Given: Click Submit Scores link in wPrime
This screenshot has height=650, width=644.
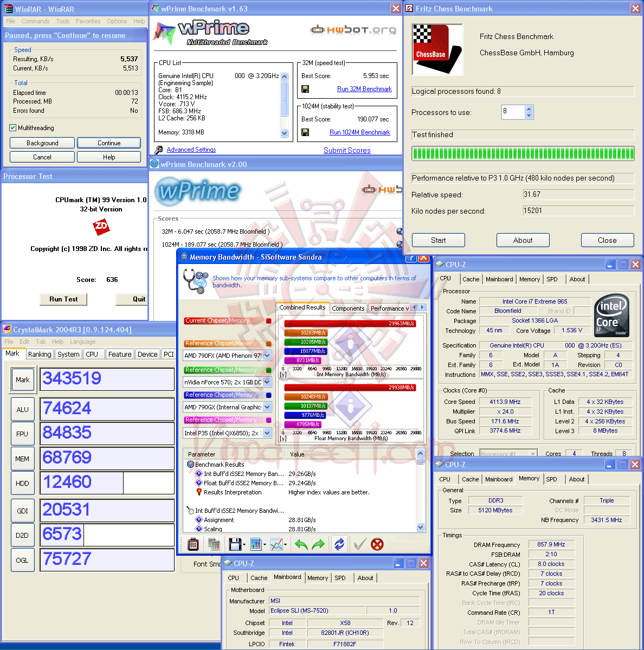Looking at the screenshot, I should (x=347, y=151).
